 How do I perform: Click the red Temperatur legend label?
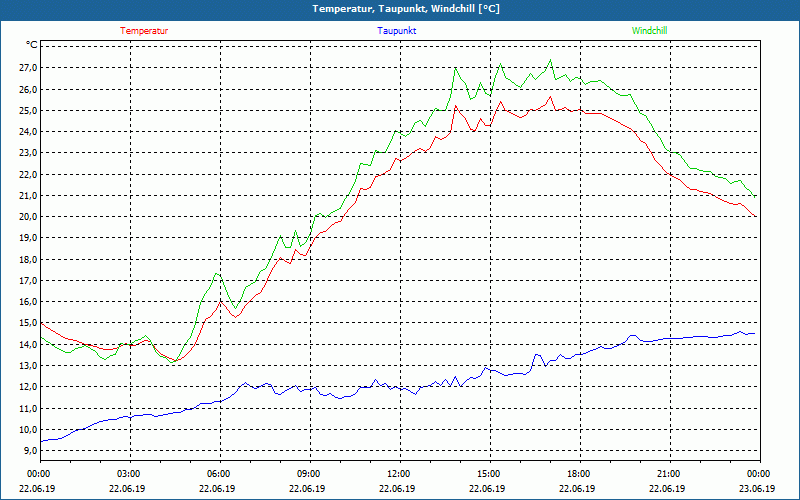[144, 31]
